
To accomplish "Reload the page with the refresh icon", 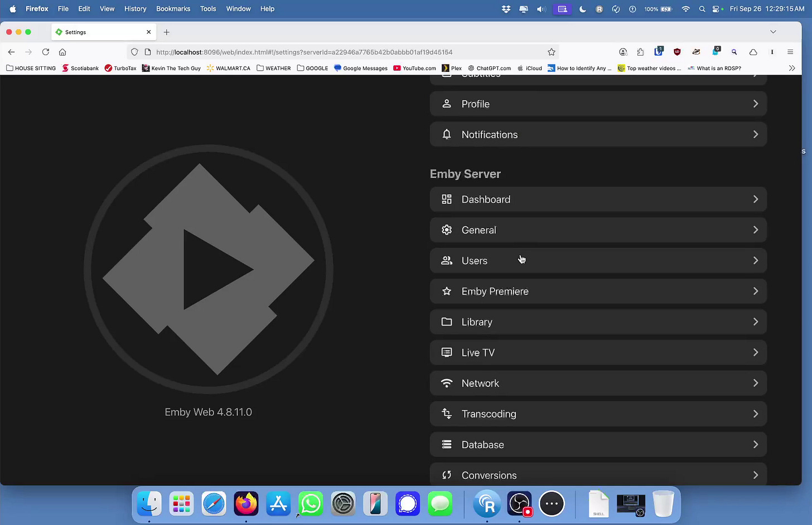I will (46, 52).
